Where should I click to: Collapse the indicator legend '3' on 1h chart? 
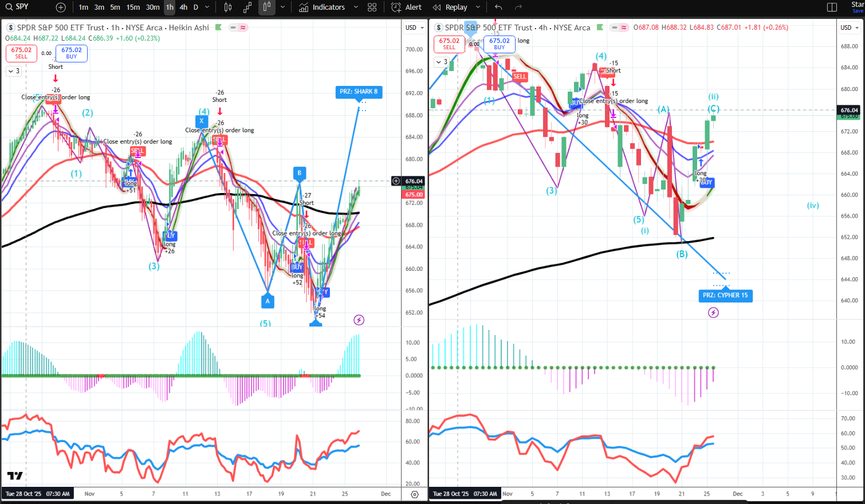coord(14,71)
